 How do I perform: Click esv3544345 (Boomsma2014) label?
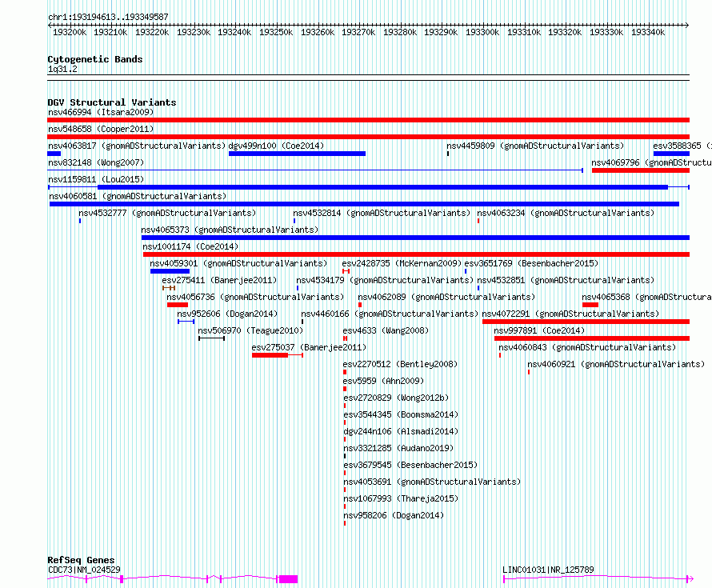pyautogui.click(x=401, y=414)
